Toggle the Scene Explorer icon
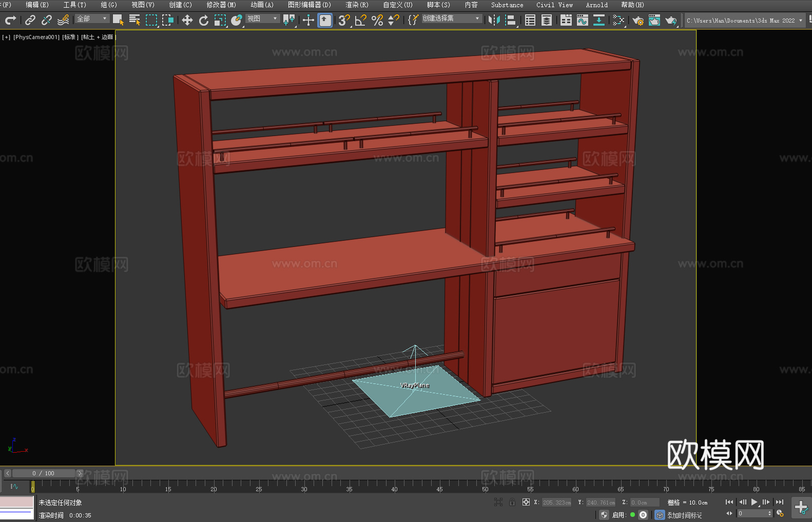Image resolution: width=812 pixels, height=522 pixels. (530, 20)
